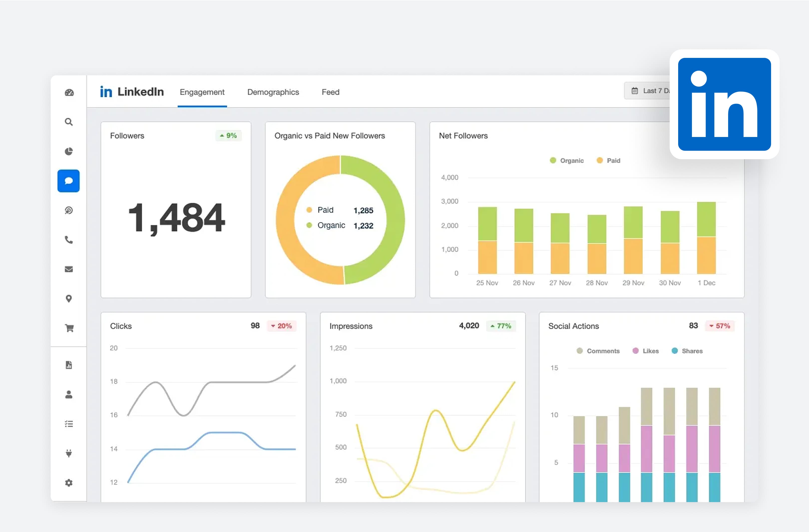809x532 pixels.
Task: Open the envelope email sidebar icon
Action: (x=69, y=269)
